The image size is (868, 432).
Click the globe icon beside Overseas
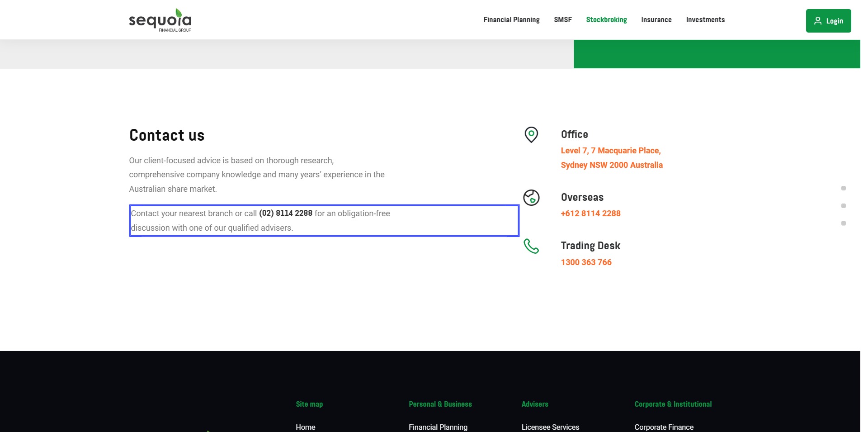pos(531,198)
